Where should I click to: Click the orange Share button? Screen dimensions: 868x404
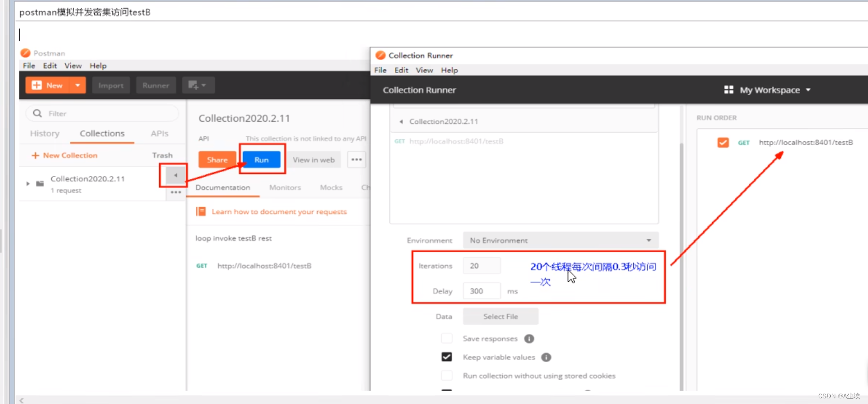pyautogui.click(x=217, y=160)
